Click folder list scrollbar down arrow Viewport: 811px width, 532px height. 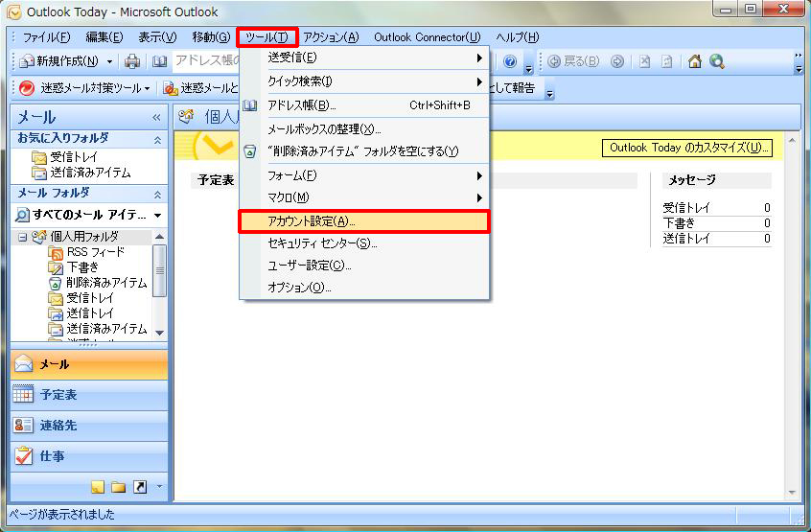click(x=160, y=333)
